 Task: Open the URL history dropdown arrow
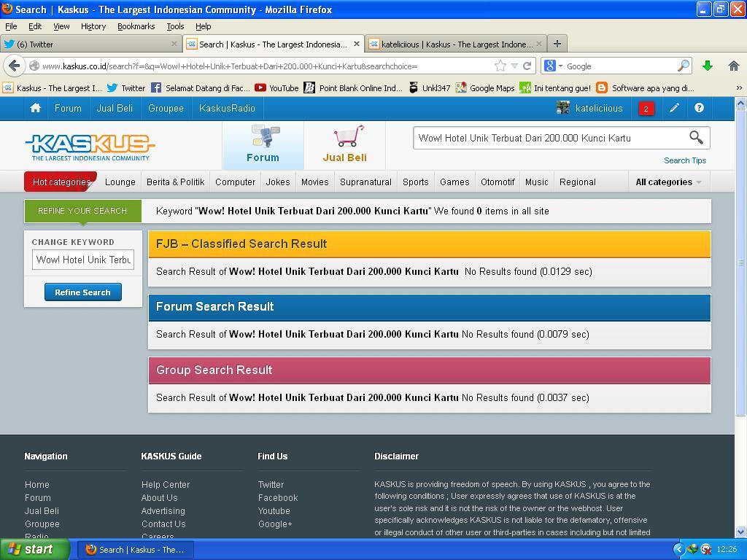coord(514,66)
